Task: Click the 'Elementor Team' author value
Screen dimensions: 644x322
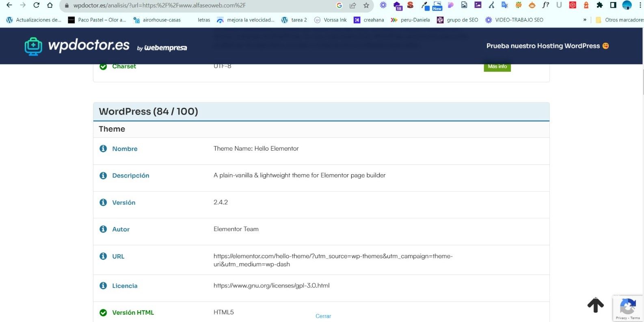Action: (236, 229)
